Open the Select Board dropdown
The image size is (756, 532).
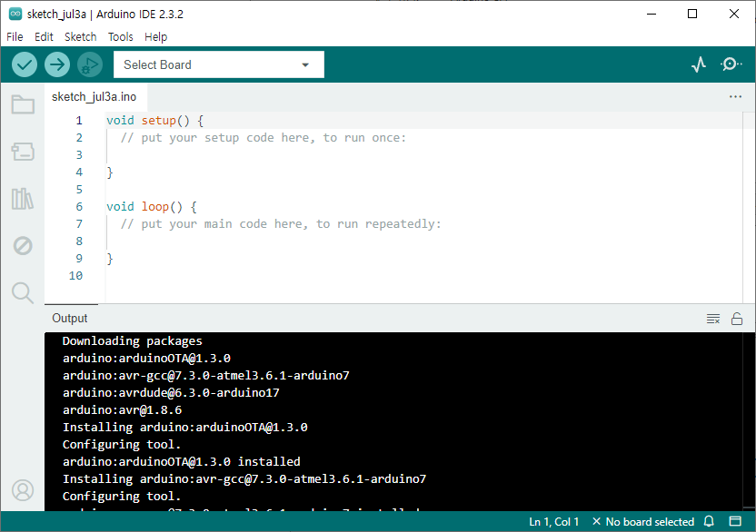(219, 64)
